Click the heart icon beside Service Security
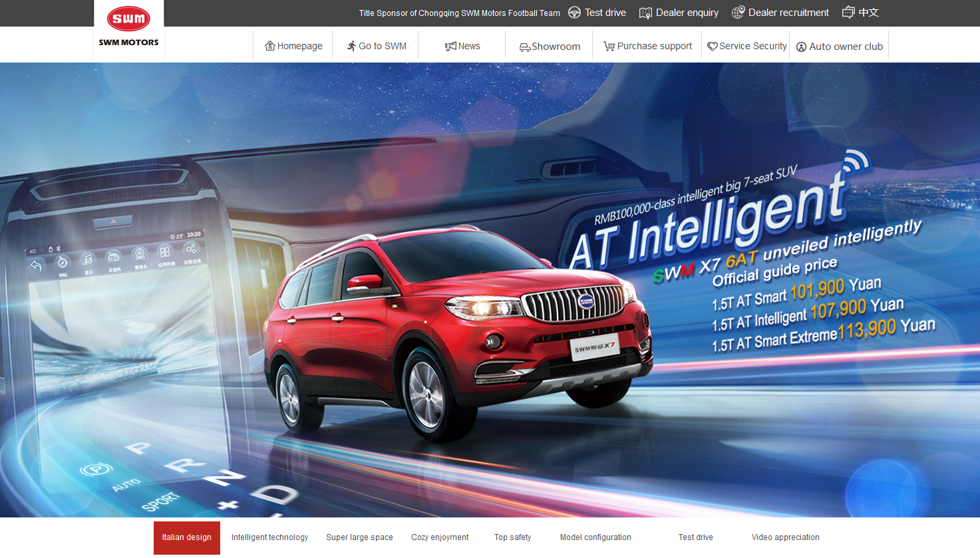Image resolution: width=980 pixels, height=558 pixels. click(713, 46)
